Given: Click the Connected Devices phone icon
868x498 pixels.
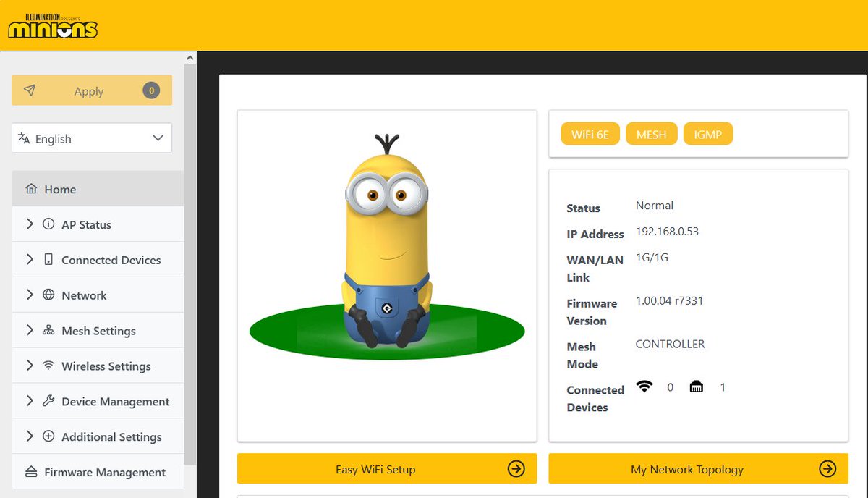Looking at the screenshot, I should (48, 260).
